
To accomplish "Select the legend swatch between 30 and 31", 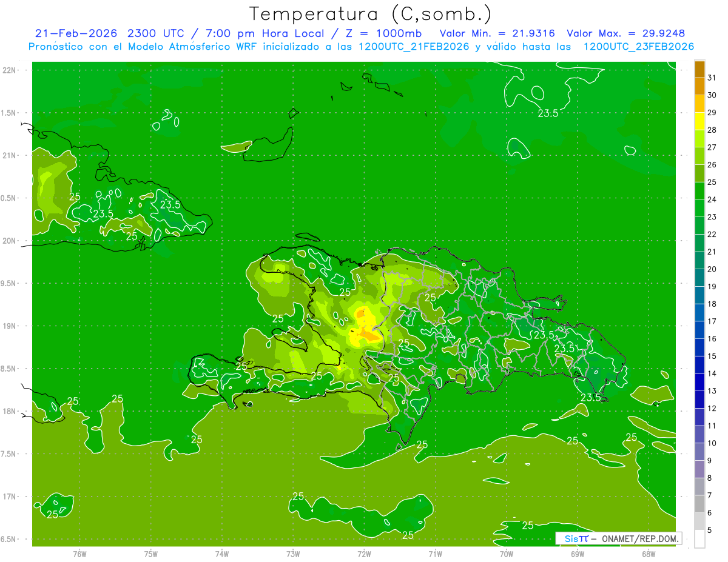I will pyautogui.click(x=699, y=87).
